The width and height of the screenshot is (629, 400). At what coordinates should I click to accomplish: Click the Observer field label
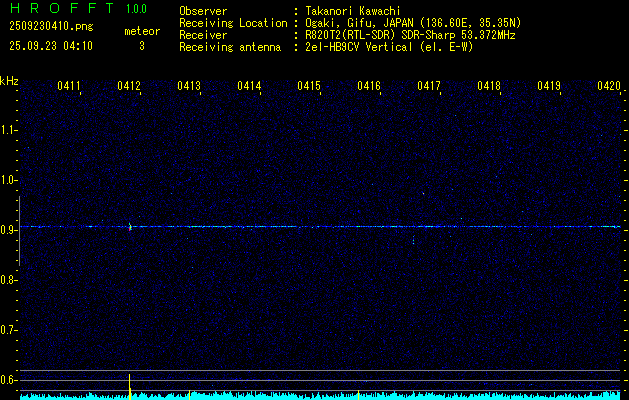pos(203,11)
